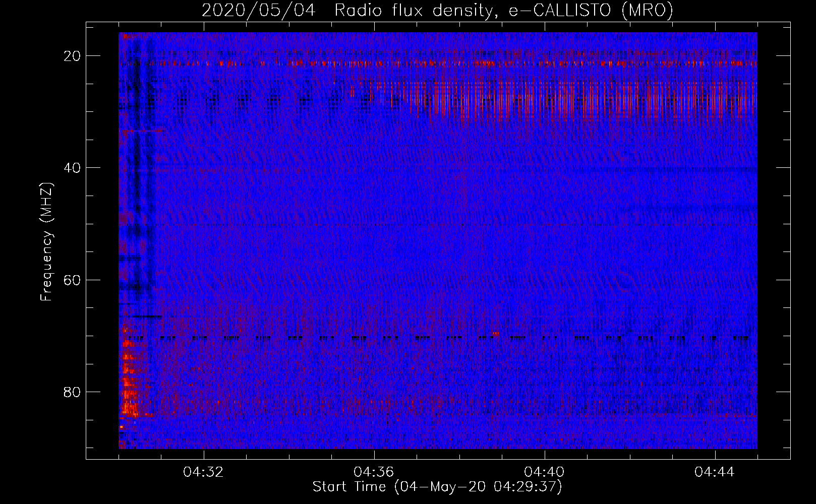Viewport: 816px width, 504px height.
Task: Click the '04:32' time tick label
Action: pyautogui.click(x=203, y=472)
